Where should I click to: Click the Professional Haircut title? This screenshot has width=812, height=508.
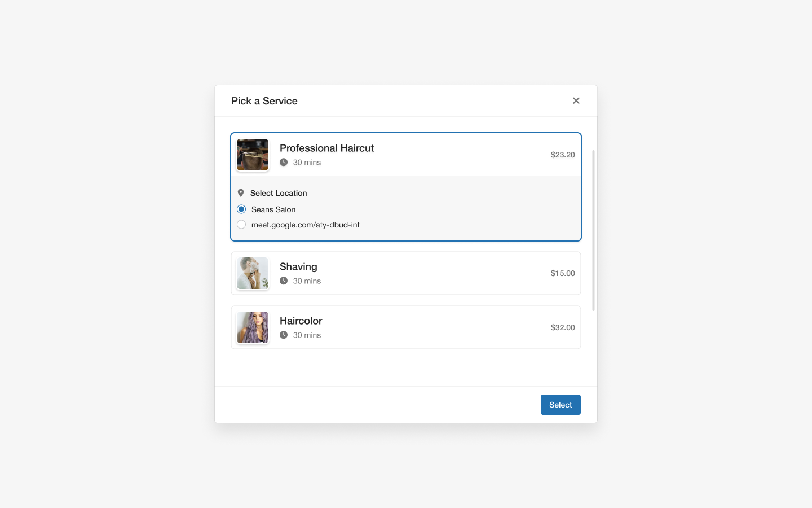pos(327,148)
